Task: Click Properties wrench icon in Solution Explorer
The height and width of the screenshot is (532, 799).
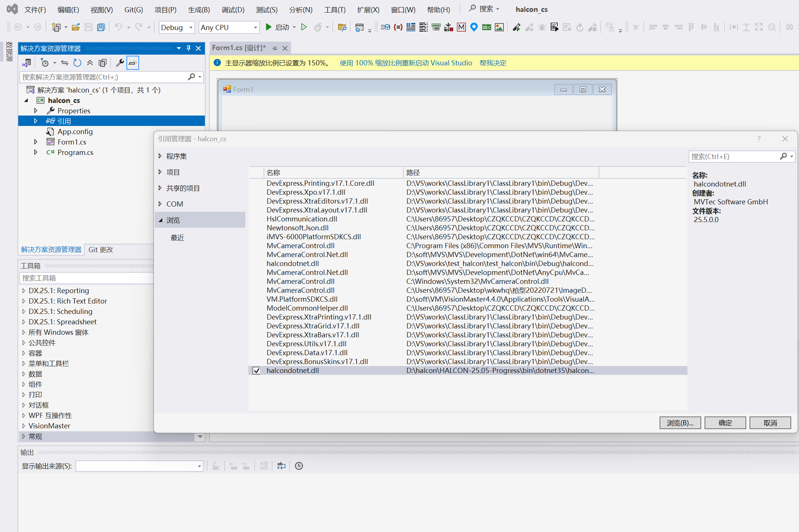Action: 120,63
